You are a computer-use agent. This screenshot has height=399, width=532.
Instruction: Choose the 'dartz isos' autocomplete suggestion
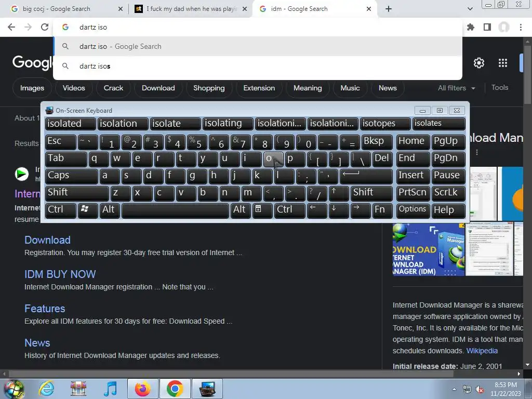(258, 66)
